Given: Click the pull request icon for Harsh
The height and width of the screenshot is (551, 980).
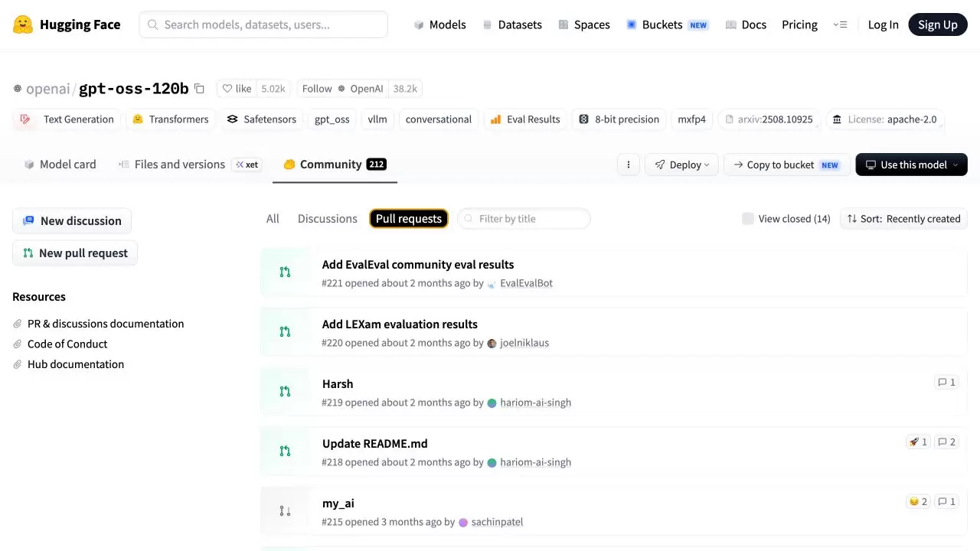Looking at the screenshot, I should coord(285,392).
